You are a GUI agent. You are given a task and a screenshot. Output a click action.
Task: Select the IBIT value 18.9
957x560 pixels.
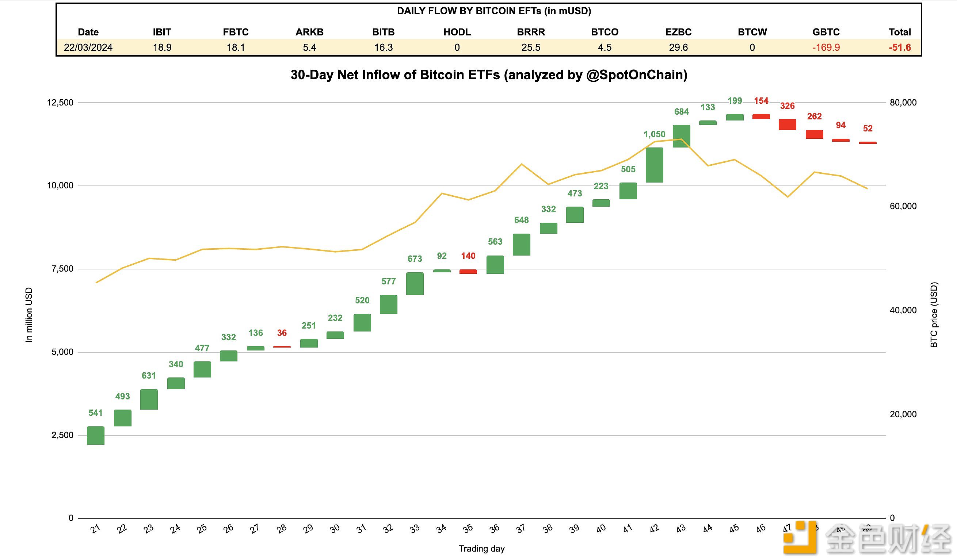[162, 47]
